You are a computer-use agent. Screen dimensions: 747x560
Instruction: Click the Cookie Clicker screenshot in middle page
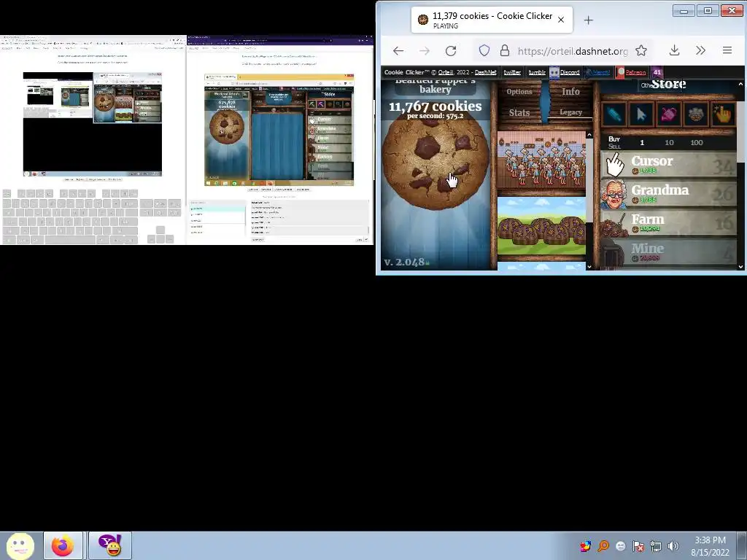[279, 130]
